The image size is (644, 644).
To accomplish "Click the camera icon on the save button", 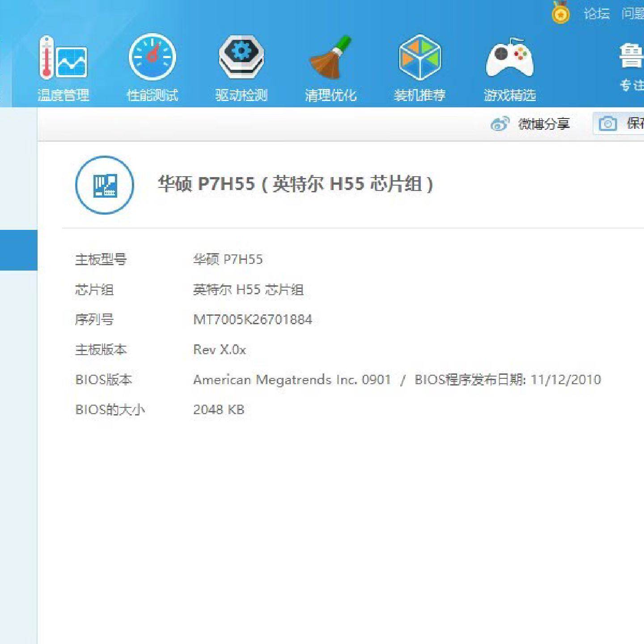I will pos(607,124).
